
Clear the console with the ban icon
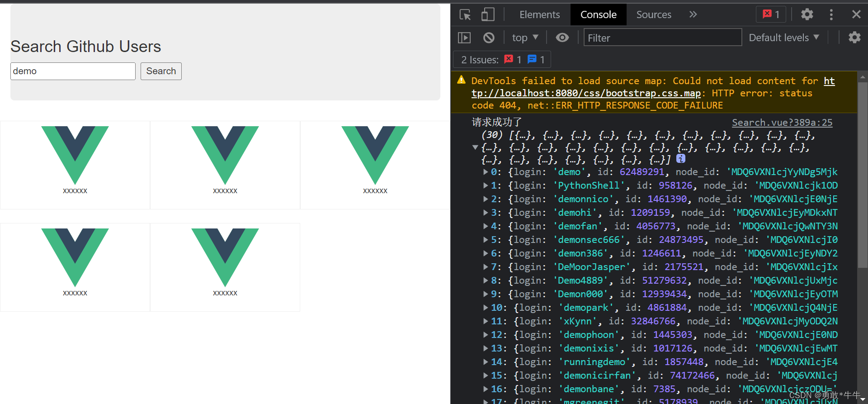pos(489,38)
